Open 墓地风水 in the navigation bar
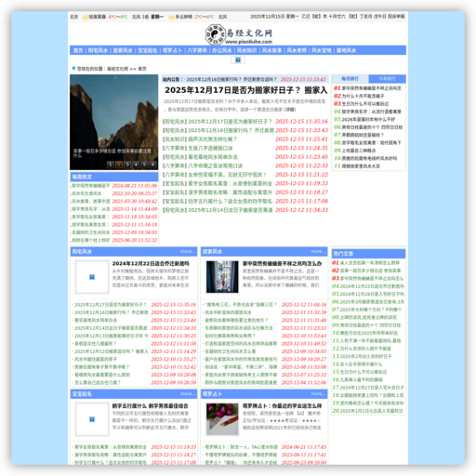Screen dimensions: 476x476 346,50
